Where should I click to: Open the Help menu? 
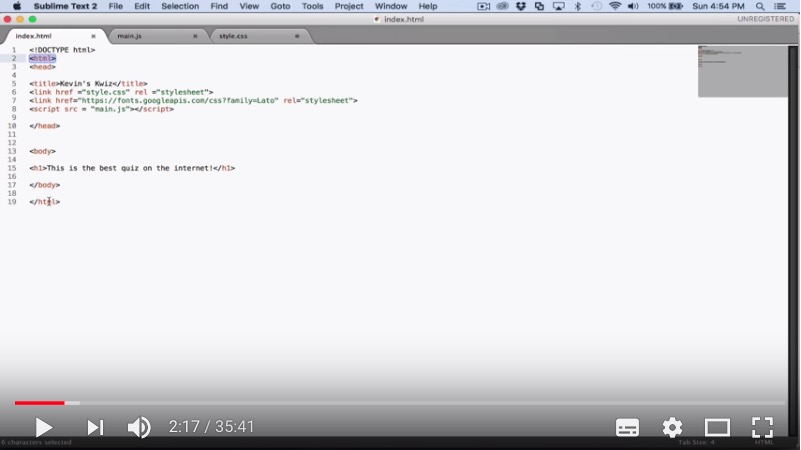(x=428, y=6)
